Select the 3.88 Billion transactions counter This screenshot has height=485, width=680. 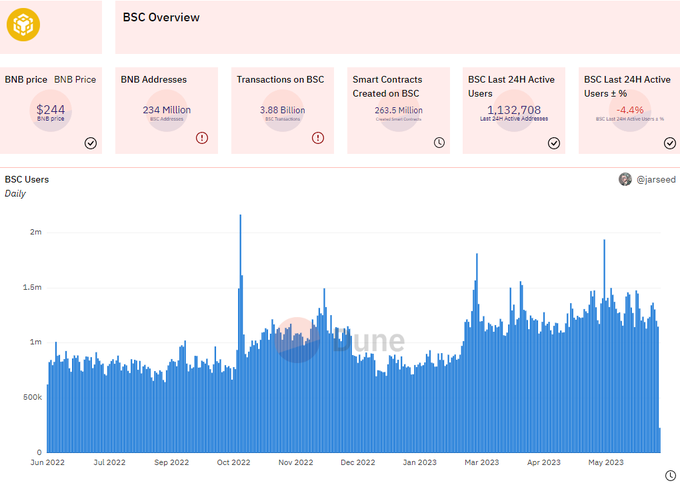(x=283, y=110)
